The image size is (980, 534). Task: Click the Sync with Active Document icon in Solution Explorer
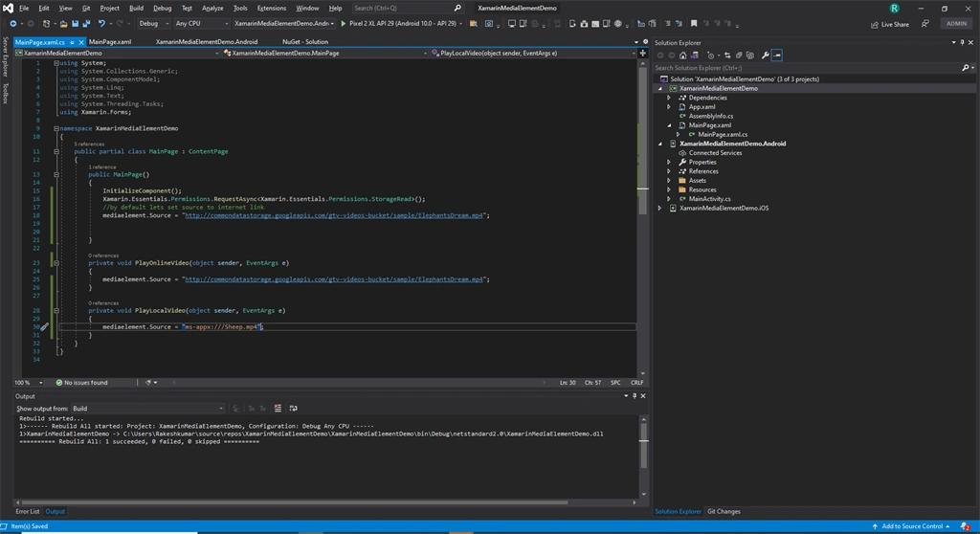coord(727,56)
